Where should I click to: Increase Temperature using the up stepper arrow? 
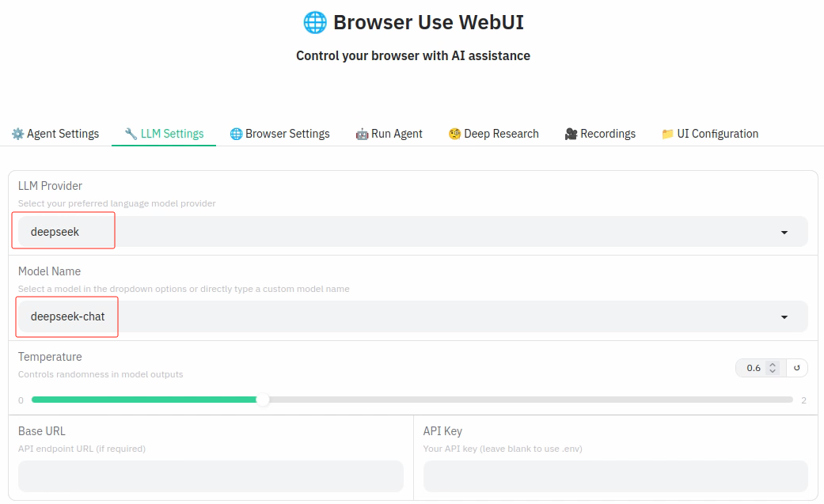[x=773, y=365]
